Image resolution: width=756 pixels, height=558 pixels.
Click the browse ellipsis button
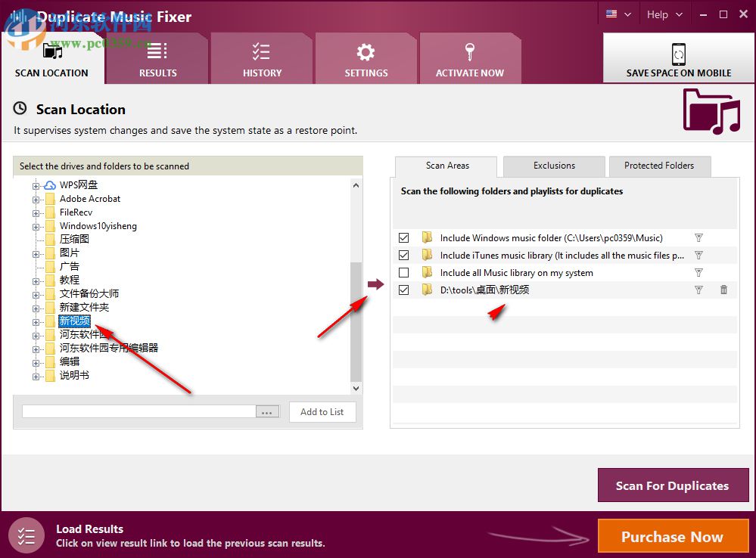(x=267, y=411)
